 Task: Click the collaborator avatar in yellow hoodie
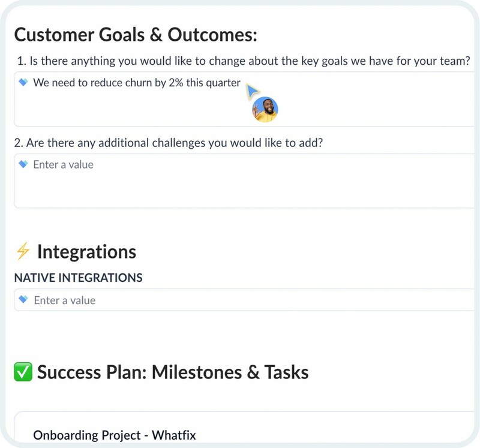(x=265, y=109)
